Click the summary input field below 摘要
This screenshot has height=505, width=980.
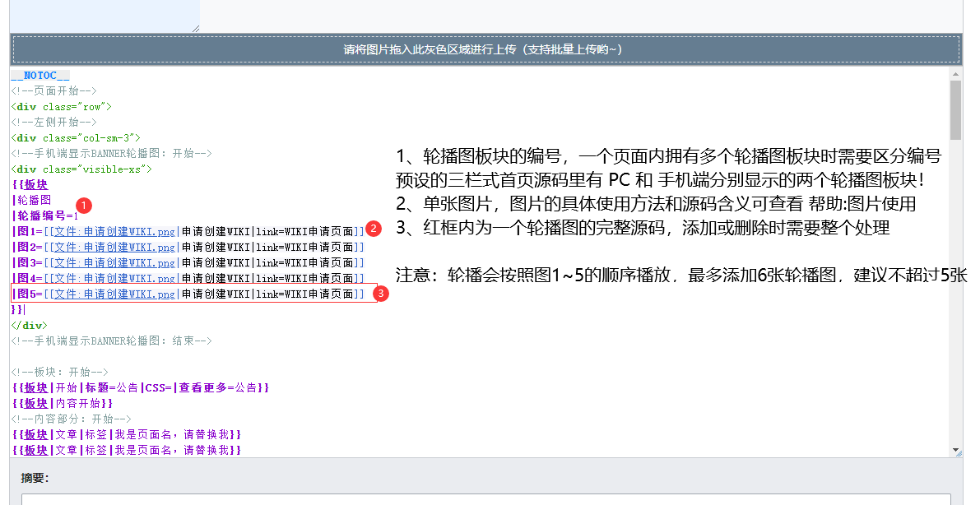pyautogui.click(x=485, y=498)
